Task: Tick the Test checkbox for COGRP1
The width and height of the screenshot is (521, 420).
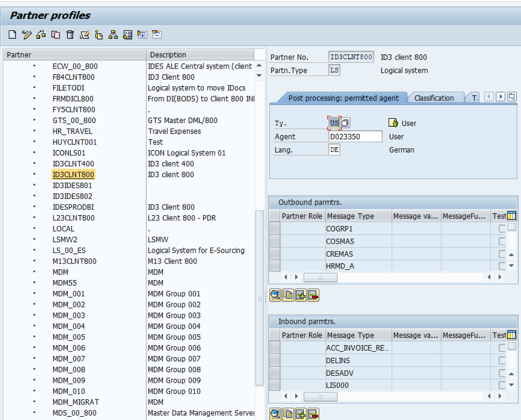Action: point(502,229)
